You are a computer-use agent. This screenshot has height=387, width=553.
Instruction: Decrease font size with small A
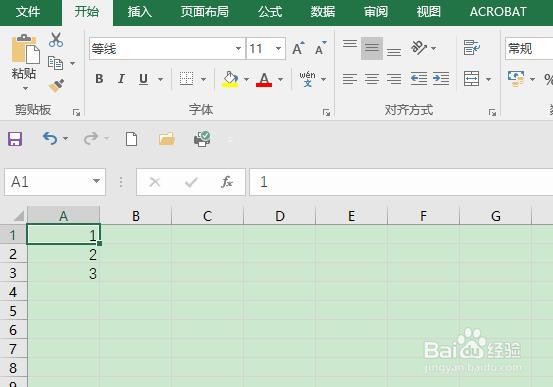coord(320,48)
